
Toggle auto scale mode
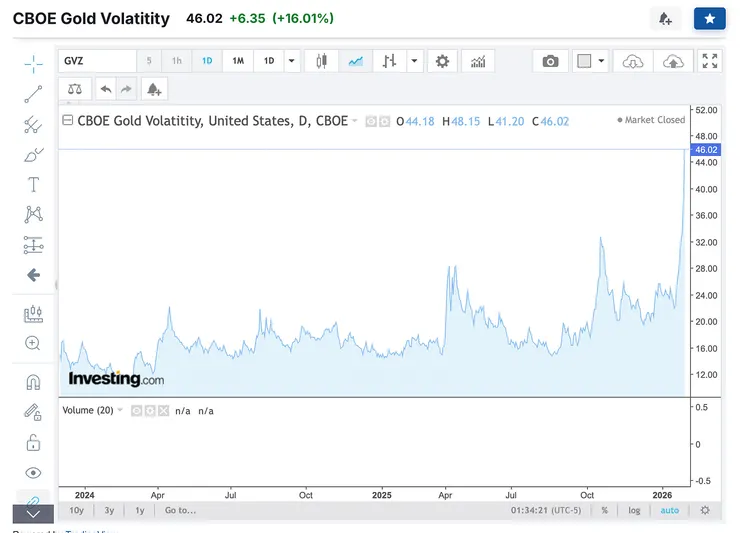670,510
